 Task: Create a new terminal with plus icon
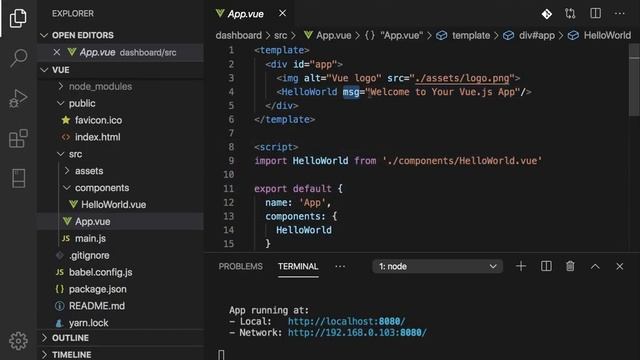pos(521,266)
